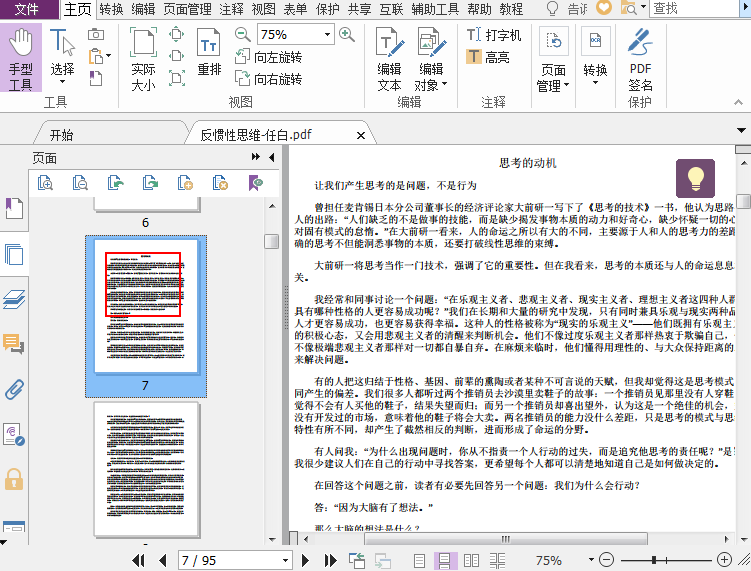
Task: Open the security lock sidebar panel
Action: point(14,479)
